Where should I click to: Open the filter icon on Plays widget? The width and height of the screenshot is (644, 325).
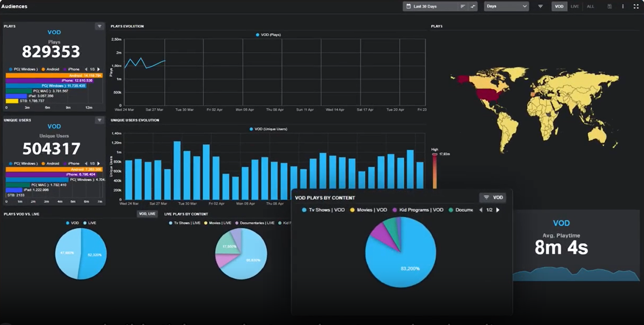(99, 26)
